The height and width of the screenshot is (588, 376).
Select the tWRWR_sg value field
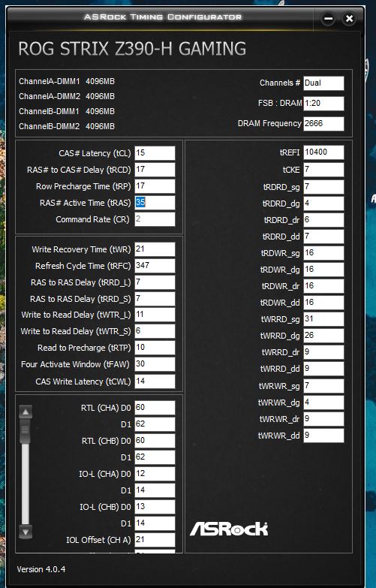pyautogui.click(x=323, y=385)
